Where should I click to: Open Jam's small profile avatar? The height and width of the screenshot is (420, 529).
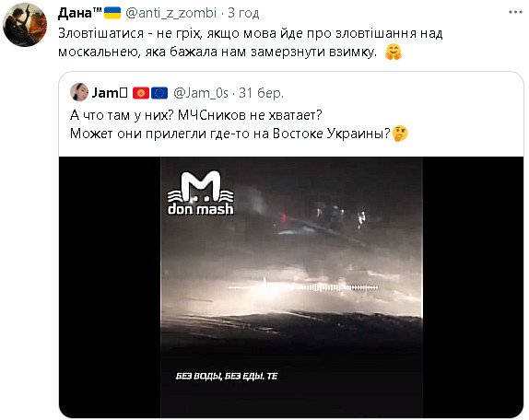coord(79,92)
